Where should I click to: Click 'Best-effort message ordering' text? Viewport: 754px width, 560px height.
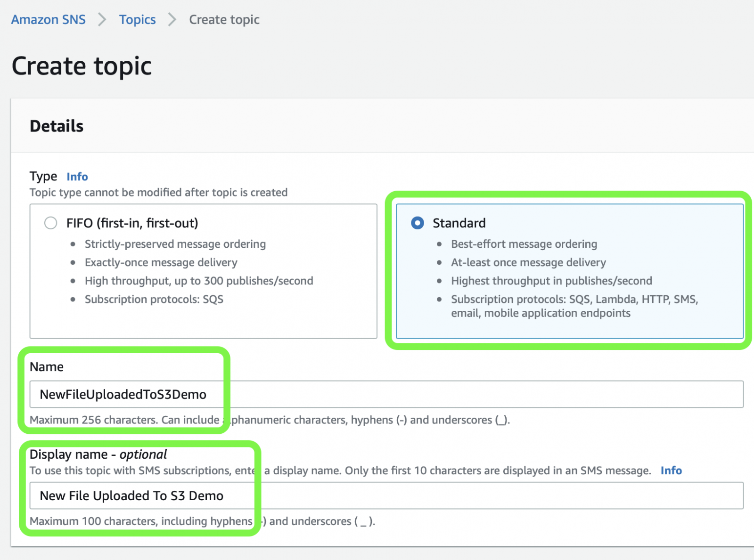[x=524, y=244]
